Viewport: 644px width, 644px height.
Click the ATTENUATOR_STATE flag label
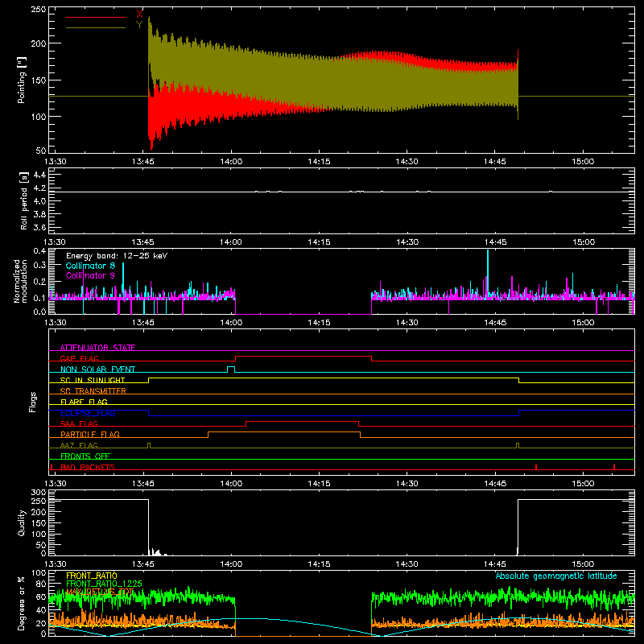[x=97, y=348]
